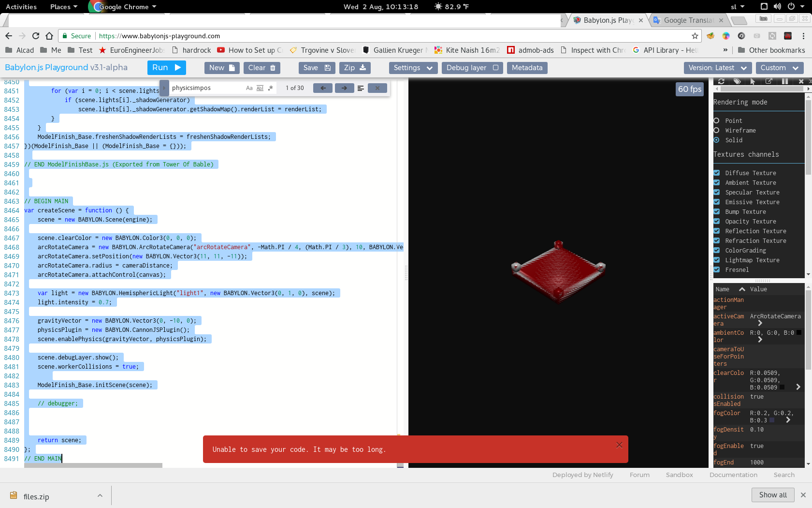Uncheck Diffuse Texture channel
This screenshot has height=508, width=812.
[x=717, y=173]
